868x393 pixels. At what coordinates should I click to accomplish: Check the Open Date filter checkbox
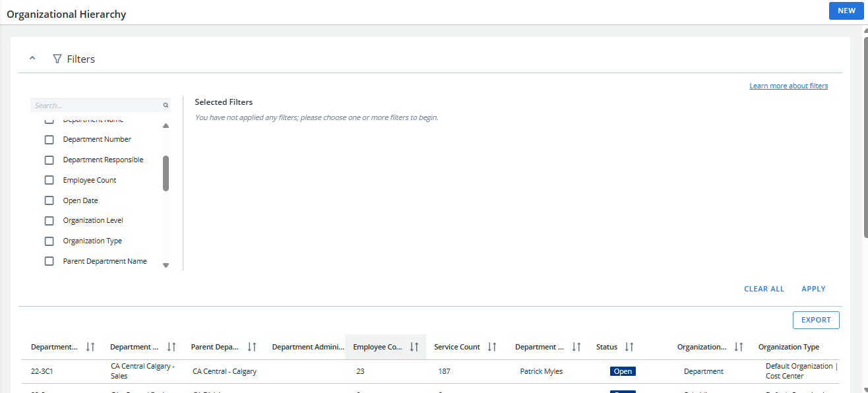pos(49,201)
